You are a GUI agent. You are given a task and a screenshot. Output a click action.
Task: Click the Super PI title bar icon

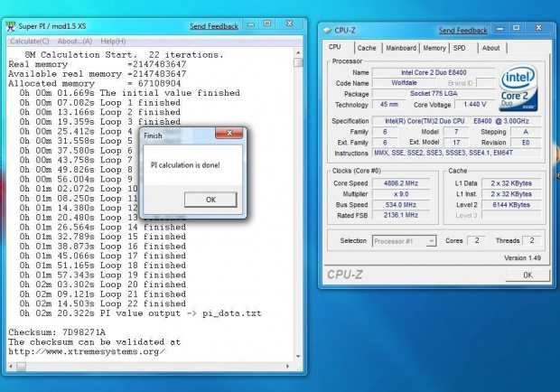10,26
